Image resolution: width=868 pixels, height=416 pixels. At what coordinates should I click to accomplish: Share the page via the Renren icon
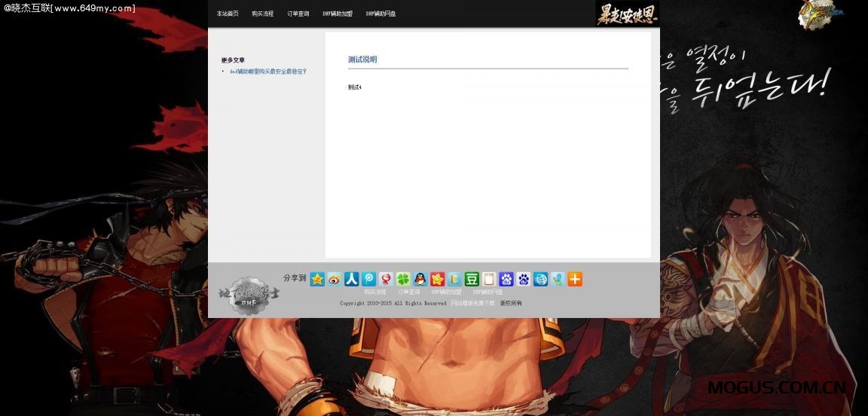[x=351, y=279]
